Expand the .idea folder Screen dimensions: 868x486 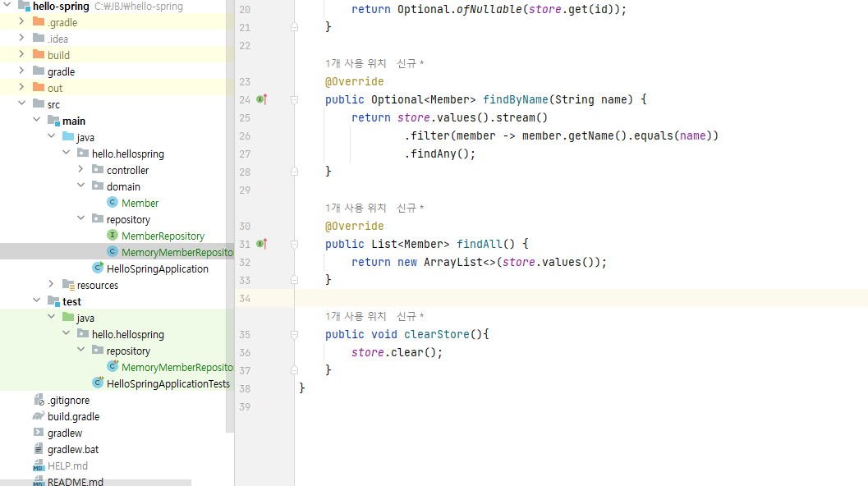click(x=21, y=38)
